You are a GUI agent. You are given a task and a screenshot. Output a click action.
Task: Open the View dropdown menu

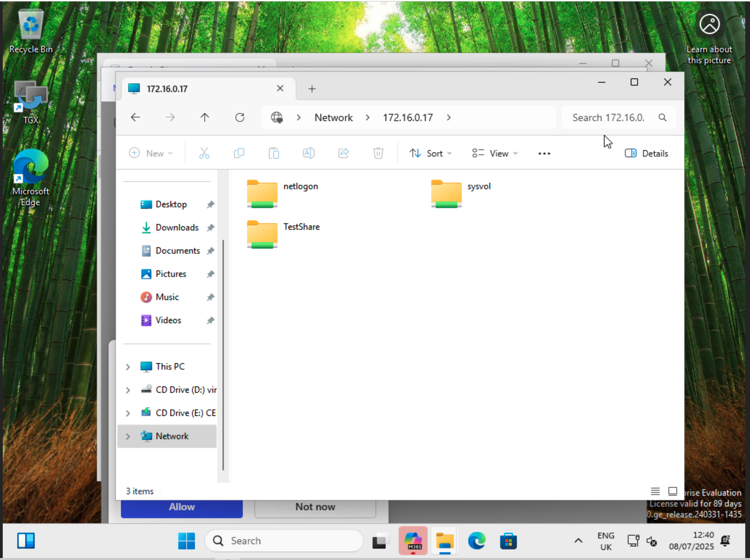pyautogui.click(x=495, y=153)
